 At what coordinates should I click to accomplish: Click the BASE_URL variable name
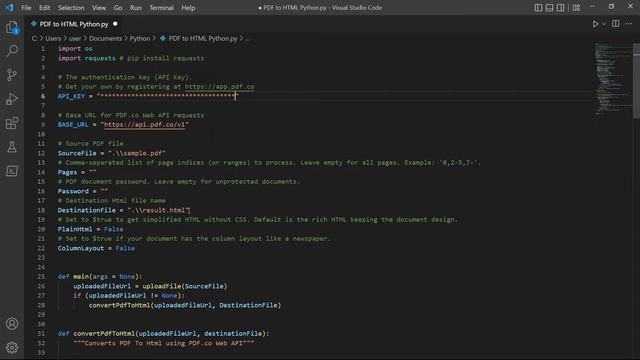pyautogui.click(x=73, y=124)
